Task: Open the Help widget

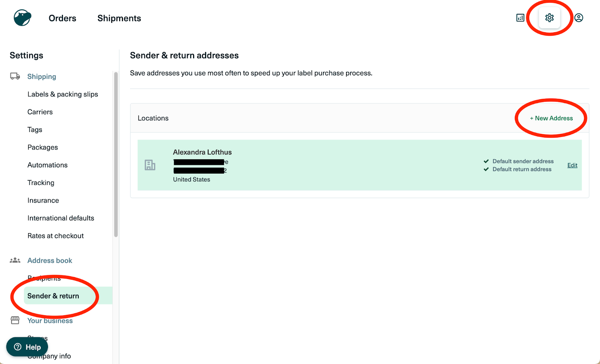Action: pos(27,347)
